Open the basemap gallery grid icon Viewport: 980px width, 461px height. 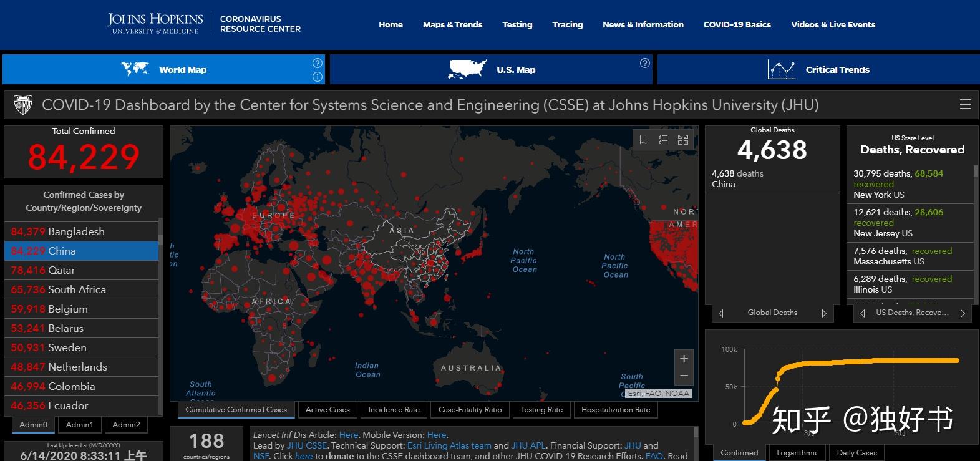click(683, 140)
